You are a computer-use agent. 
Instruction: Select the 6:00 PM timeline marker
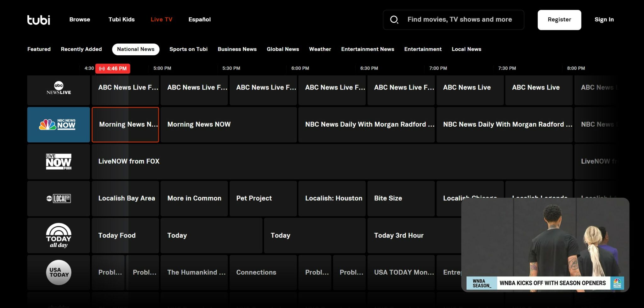point(300,68)
